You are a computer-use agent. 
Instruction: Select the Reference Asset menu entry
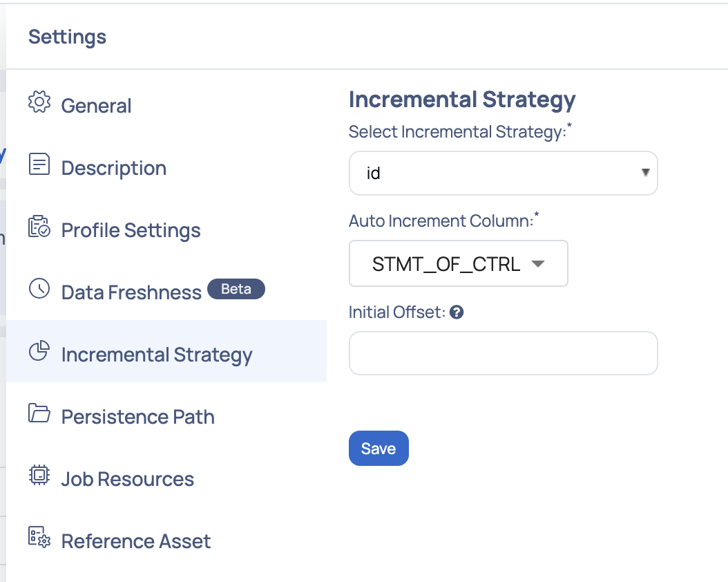point(135,541)
